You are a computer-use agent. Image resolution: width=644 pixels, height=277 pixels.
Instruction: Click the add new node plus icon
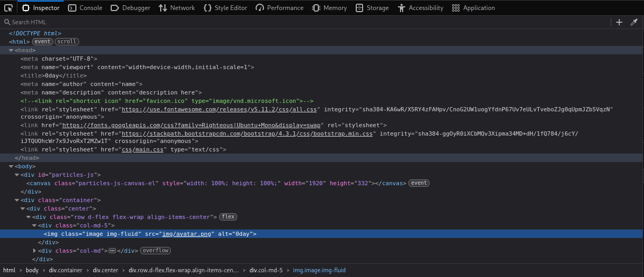pyautogui.click(x=619, y=22)
